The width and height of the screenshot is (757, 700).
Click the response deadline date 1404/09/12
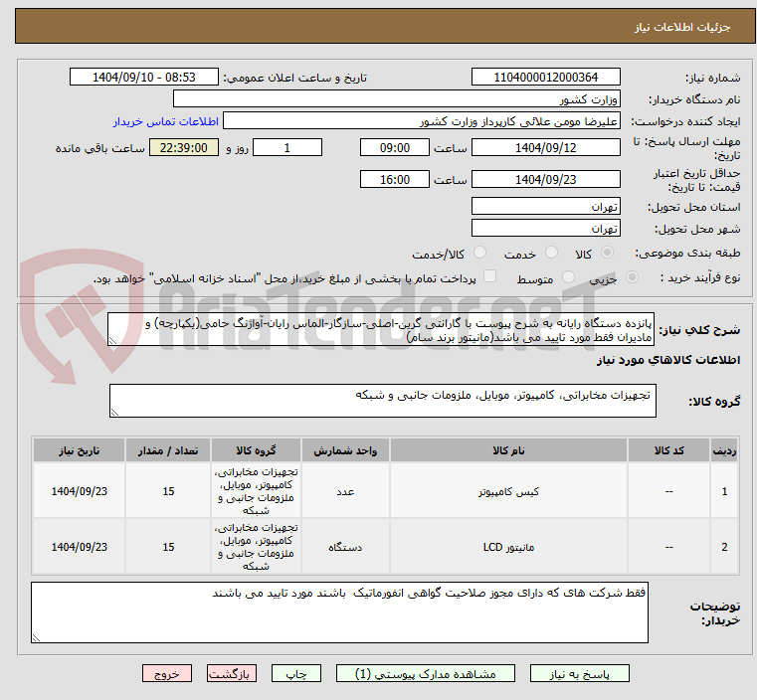click(x=545, y=147)
